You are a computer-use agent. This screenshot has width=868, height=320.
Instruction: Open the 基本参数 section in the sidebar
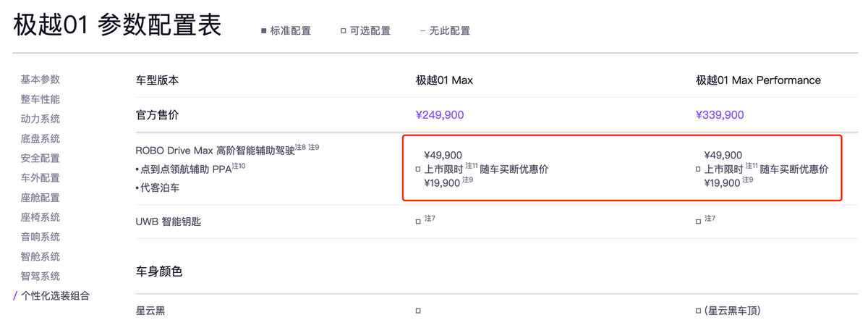click(x=41, y=80)
